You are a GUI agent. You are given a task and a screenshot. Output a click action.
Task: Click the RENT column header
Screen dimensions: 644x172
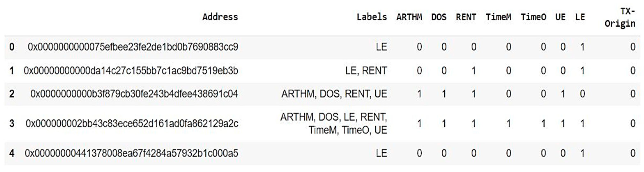[466, 17]
